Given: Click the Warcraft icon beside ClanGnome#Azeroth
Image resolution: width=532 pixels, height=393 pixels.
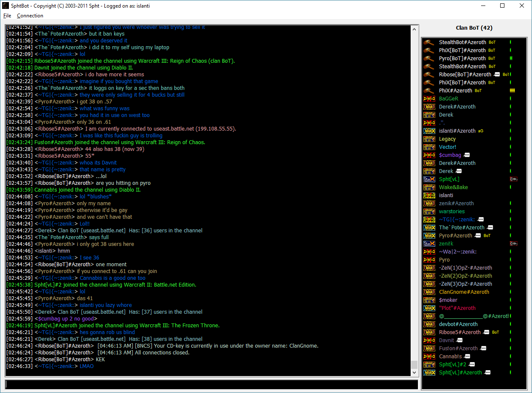Looking at the screenshot, I should (x=429, y=292).
